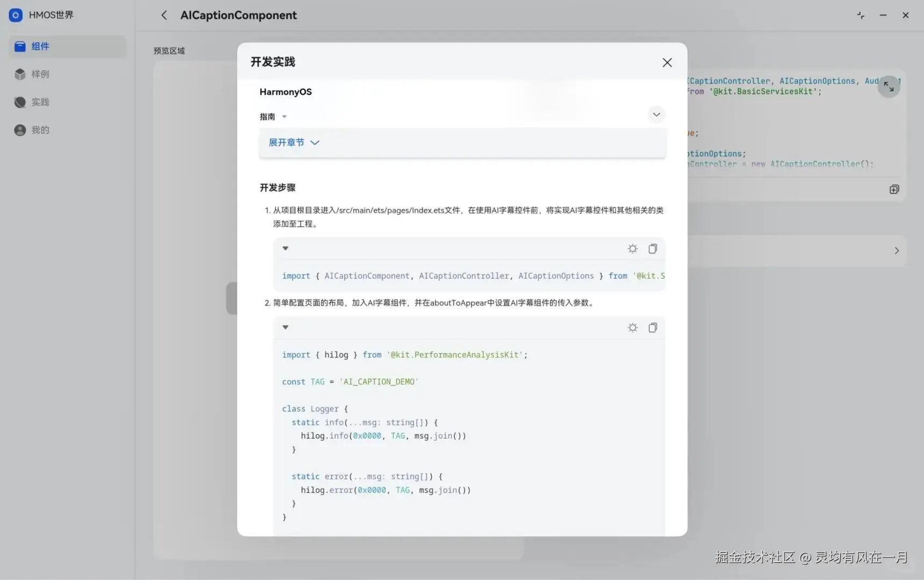The image size is (924, 580).
Task: Select the 实践 sidebar icon
Action: click(x=19, y=102)
